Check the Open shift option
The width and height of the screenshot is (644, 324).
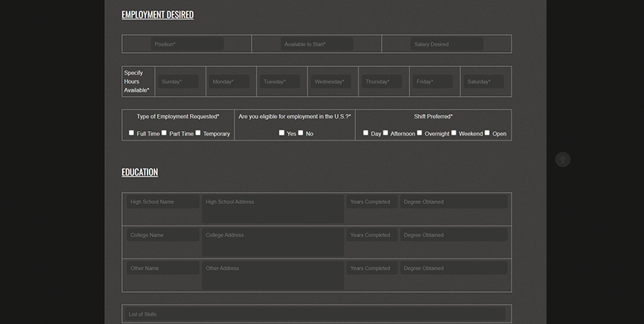pos(488,133)
